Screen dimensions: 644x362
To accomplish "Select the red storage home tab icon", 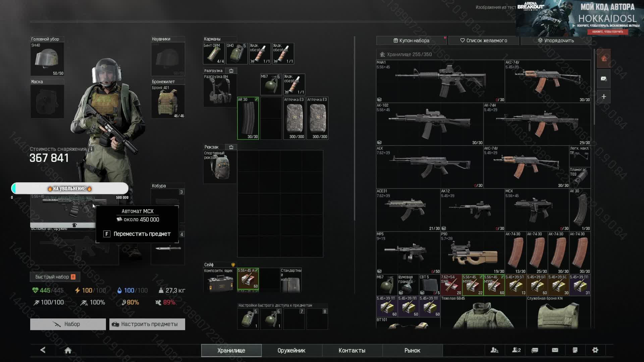I will 604,59.
